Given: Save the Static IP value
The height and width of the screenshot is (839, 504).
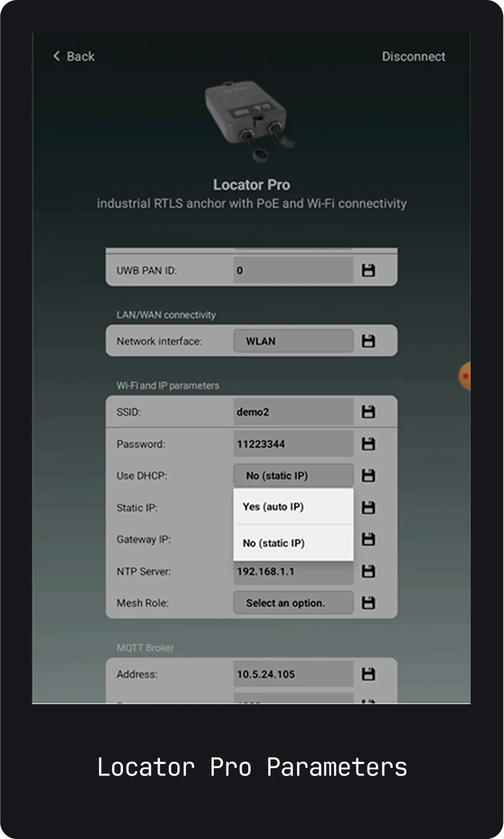Looking at the screenshot, I should point(368,508).
